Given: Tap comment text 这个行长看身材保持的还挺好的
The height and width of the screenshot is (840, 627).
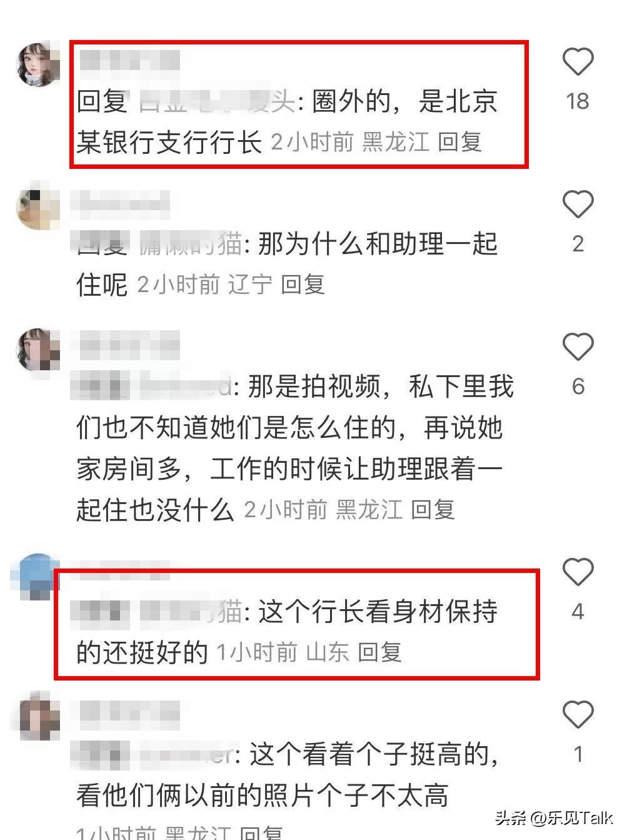Looking at the screenshot, I should [x=286, y=632].
